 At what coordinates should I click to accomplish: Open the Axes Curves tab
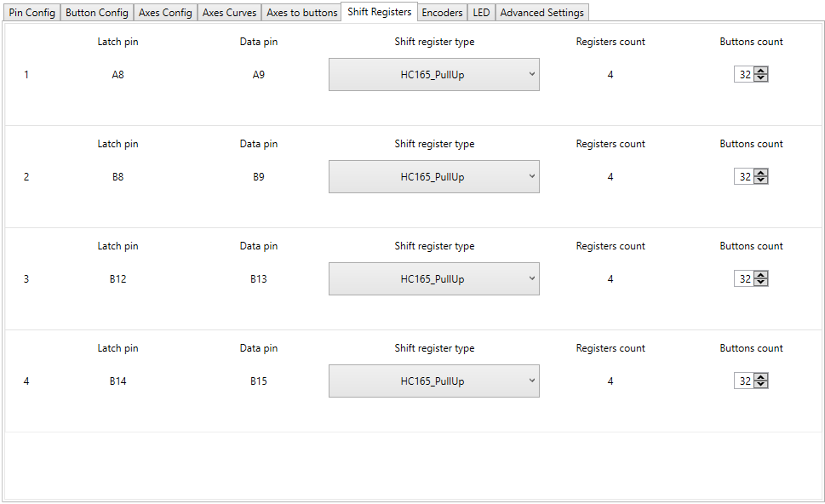(229, 13)
